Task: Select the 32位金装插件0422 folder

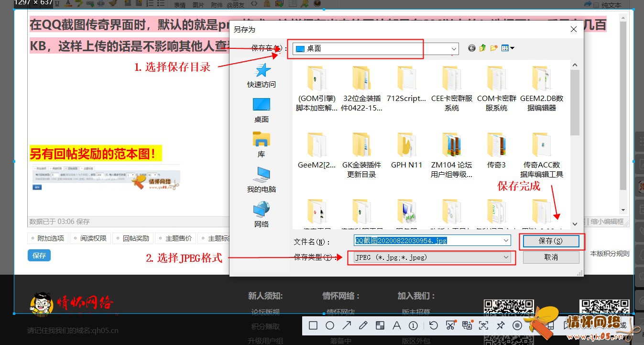Action: (x=362, y=89)
